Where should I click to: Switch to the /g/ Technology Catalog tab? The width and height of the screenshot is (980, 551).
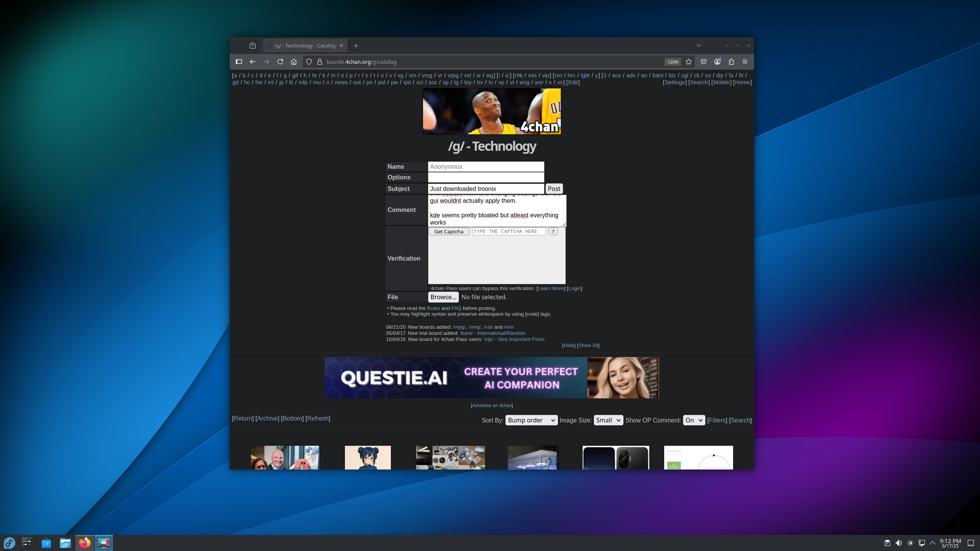[305, 46]
